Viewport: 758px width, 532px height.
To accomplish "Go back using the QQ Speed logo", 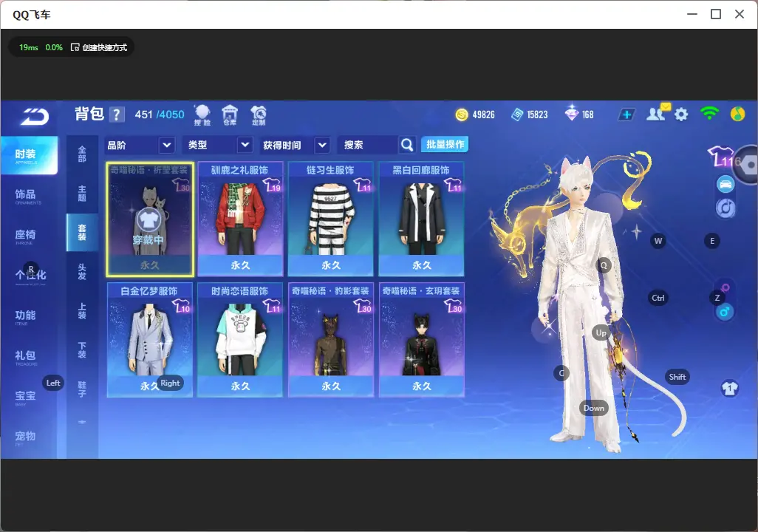I will 34,116.
